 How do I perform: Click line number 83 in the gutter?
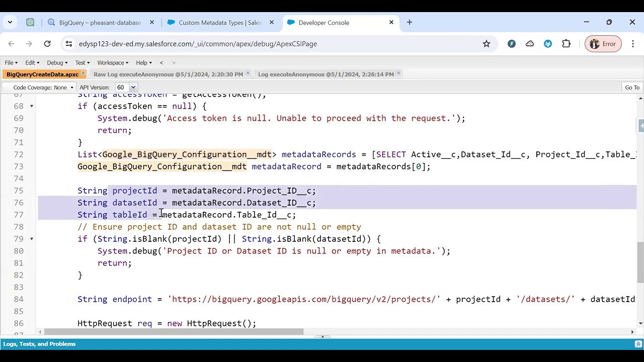coord(19,287)
